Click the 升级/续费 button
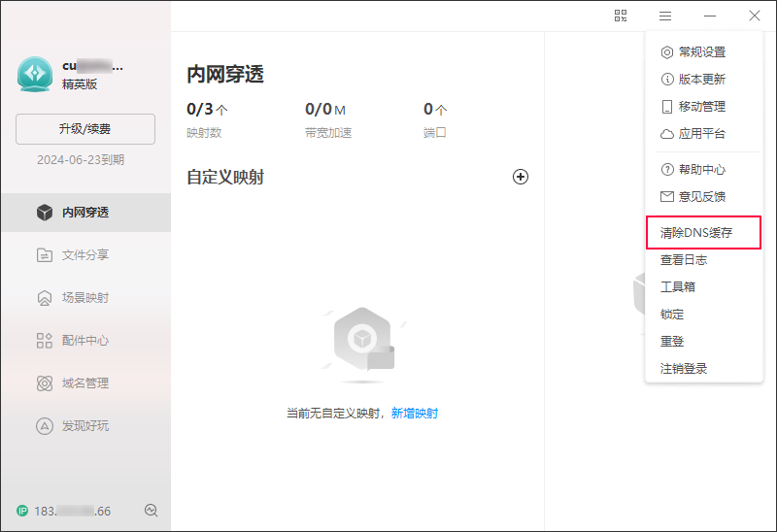Image resolution: width=777 pixels, height=532 pixels. pyautogui.click(x=85, y=129)
